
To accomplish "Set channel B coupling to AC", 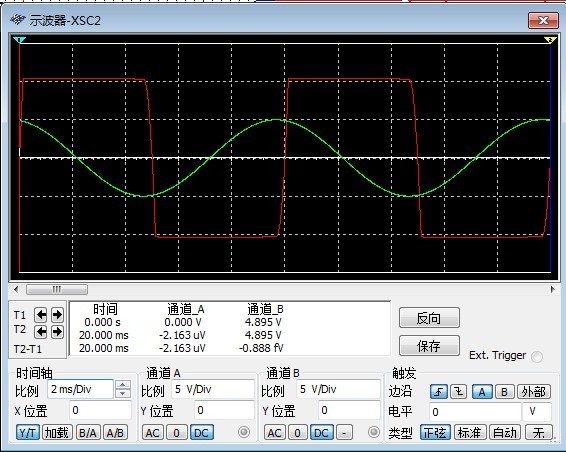I will click(274, 433).
